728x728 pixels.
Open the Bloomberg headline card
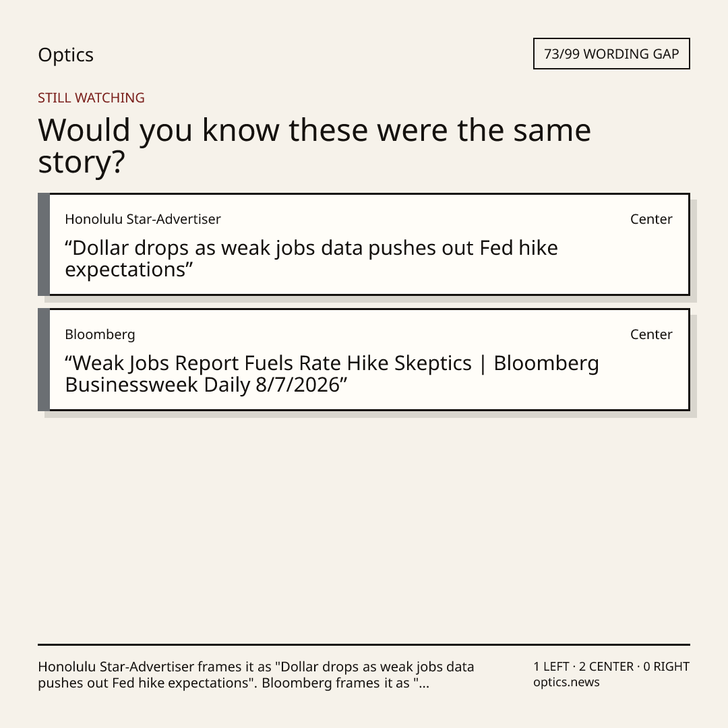[x=364, y=359]
